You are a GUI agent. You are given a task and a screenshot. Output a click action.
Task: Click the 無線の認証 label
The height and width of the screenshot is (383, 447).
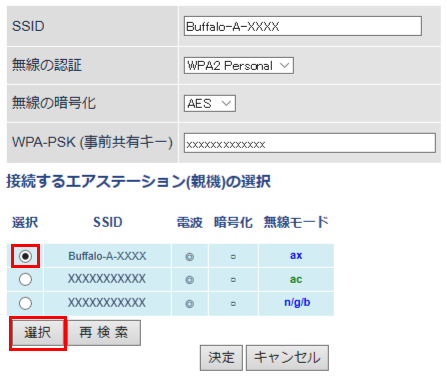pos(47,65)
